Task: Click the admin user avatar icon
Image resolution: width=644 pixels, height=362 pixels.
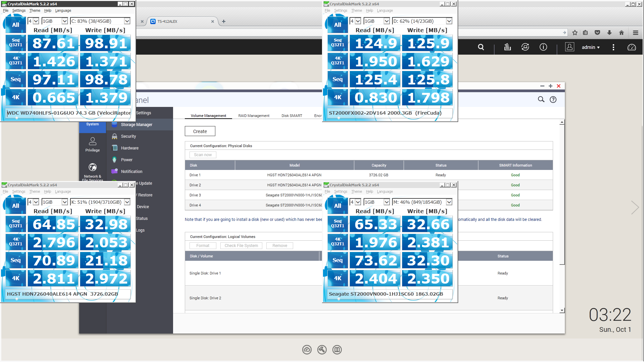Action: click(570, 47)
